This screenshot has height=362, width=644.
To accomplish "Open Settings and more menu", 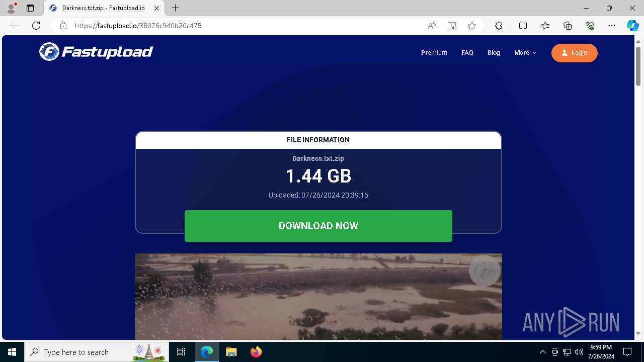I will coord(612,26).
